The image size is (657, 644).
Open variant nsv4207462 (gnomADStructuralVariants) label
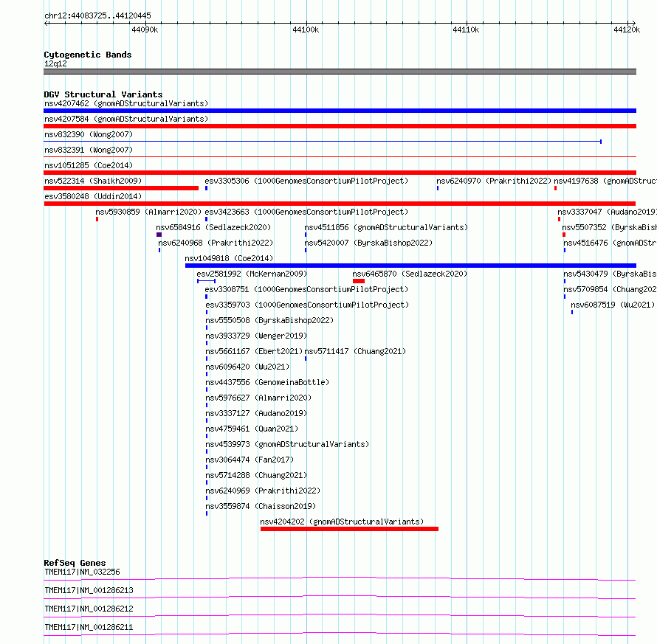point(126,103)
